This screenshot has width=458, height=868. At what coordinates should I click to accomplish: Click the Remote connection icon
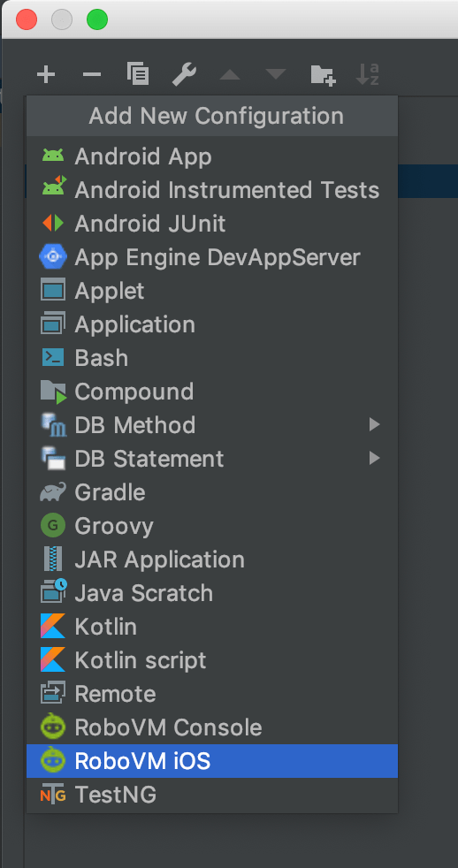[x=53, y=693]
